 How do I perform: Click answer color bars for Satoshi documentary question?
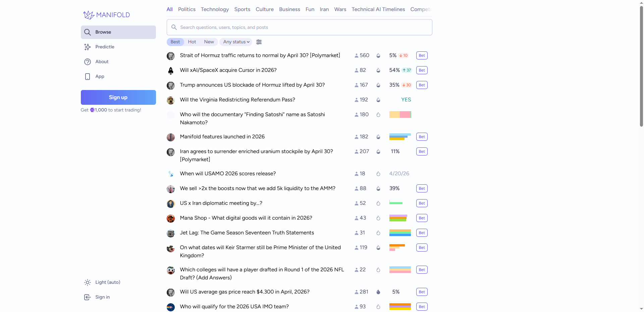pyautogui.click(x=400, y=115)
